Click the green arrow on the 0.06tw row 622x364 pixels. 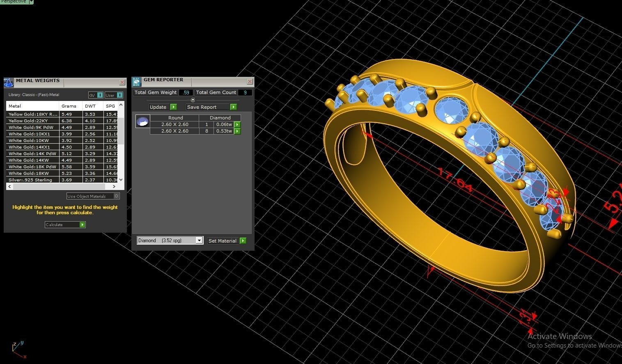click(x=237, y=124)
